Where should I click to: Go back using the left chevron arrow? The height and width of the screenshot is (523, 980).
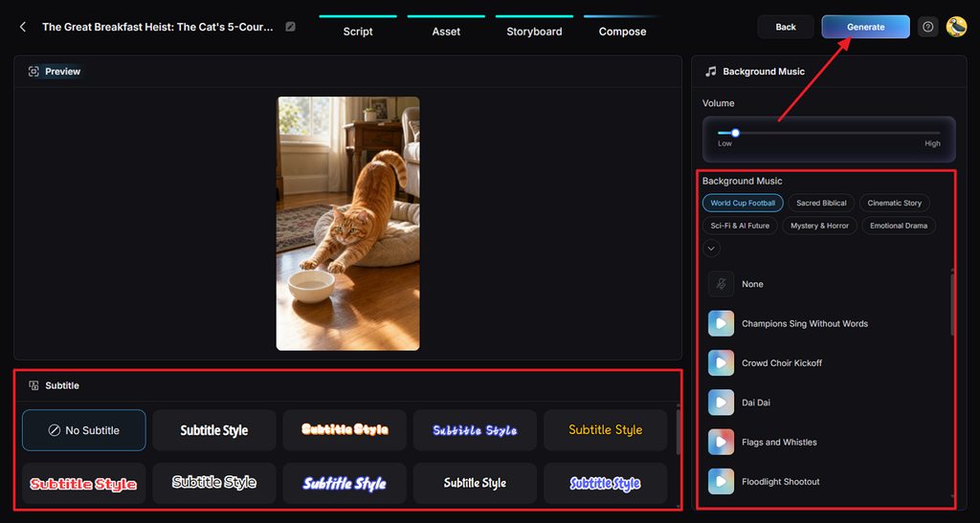coord(23,27)
